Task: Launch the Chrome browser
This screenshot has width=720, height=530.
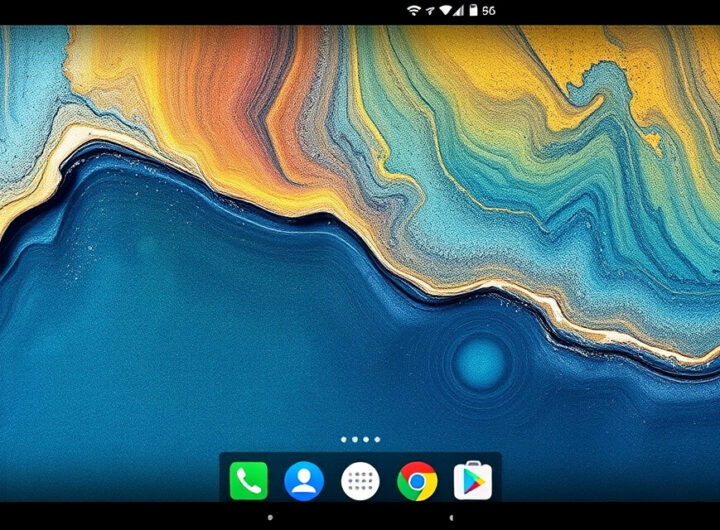Action: pos(417,481)
